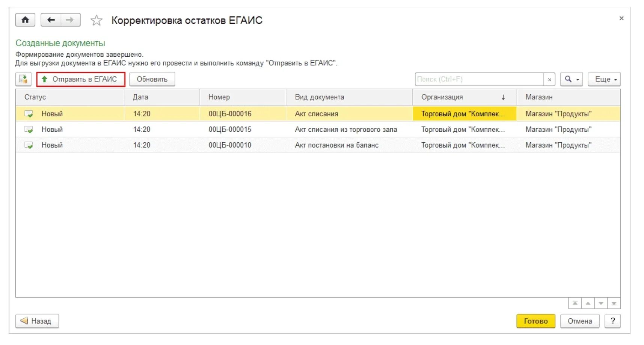Click the Назад button
The width and height of the screenshot is (644, 345).
coord(37,321)
